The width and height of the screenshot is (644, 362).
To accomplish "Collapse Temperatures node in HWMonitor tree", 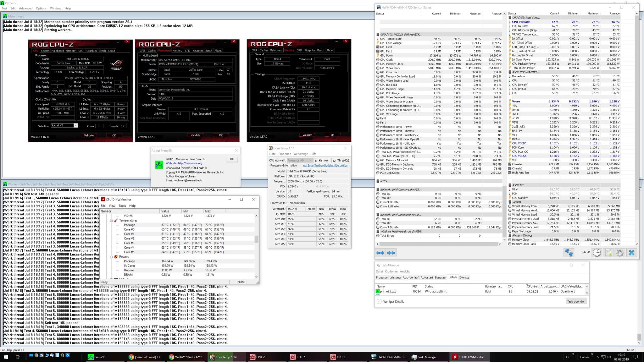I will click(x=111, y=221).
